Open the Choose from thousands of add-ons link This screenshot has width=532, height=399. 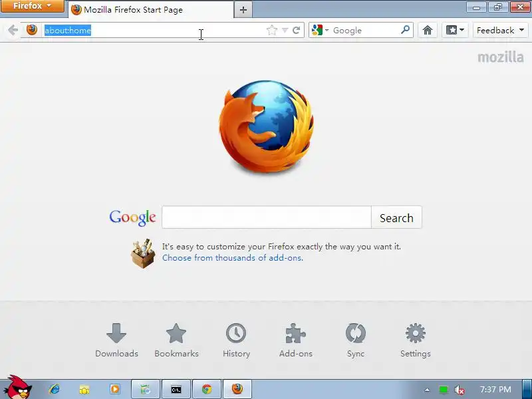[x=232, y=258]
